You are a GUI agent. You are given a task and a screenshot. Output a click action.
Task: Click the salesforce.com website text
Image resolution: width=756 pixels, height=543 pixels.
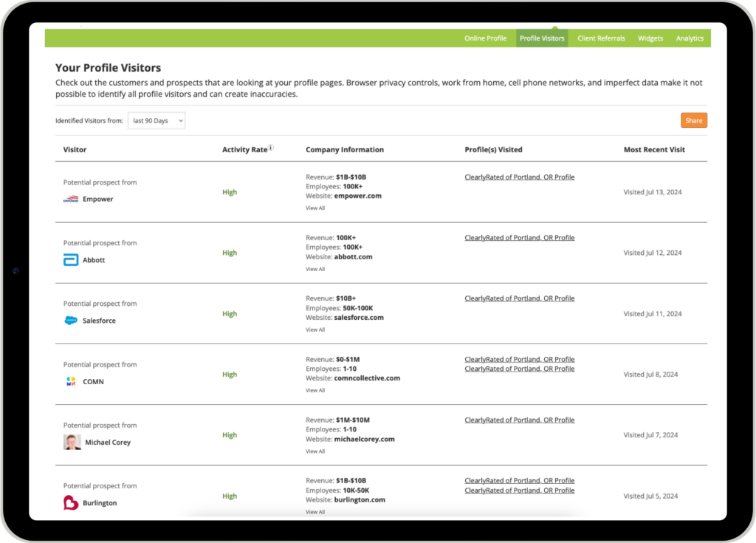359,318
